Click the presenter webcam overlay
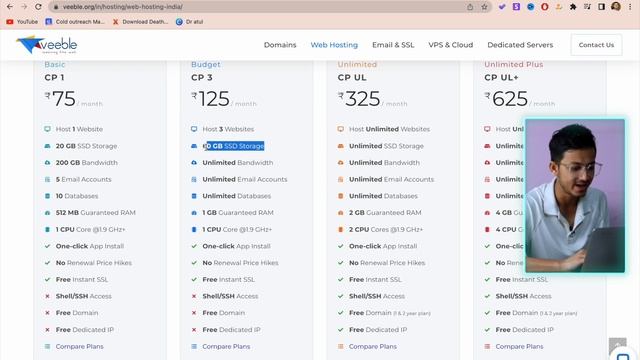 pyautogui.click(x=575, y=196)
